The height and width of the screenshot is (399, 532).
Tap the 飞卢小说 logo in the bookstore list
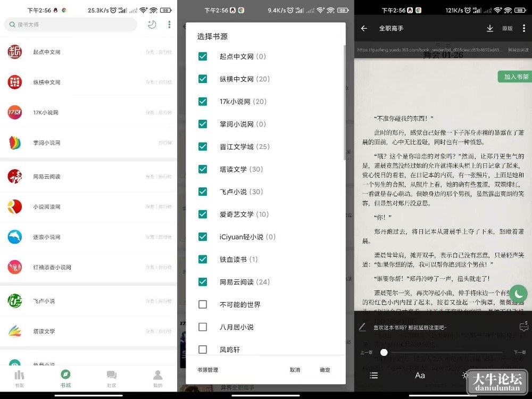(14, 301)
